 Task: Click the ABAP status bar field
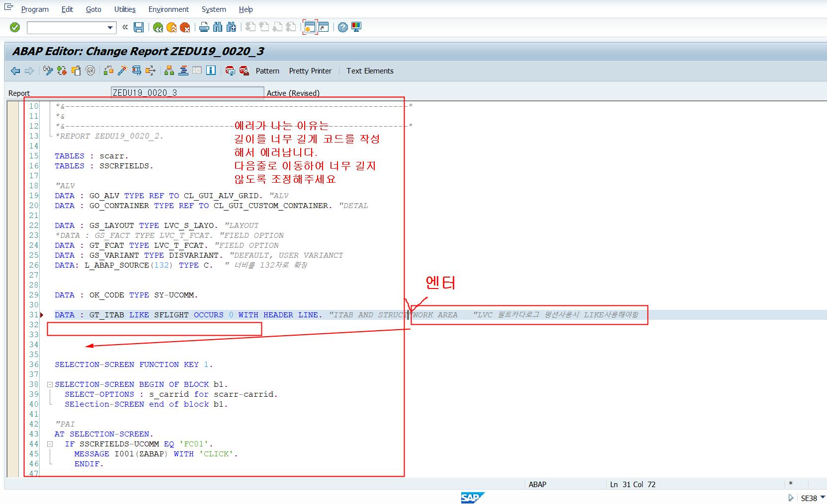[537, 485]
